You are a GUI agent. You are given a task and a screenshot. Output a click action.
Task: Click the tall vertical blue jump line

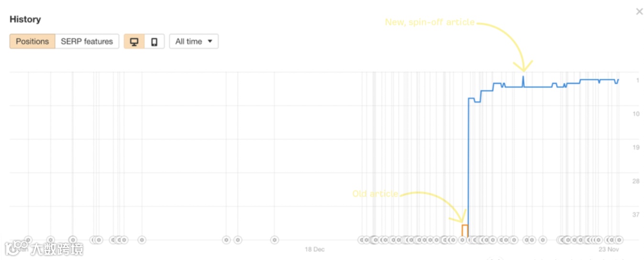(468, 167)
